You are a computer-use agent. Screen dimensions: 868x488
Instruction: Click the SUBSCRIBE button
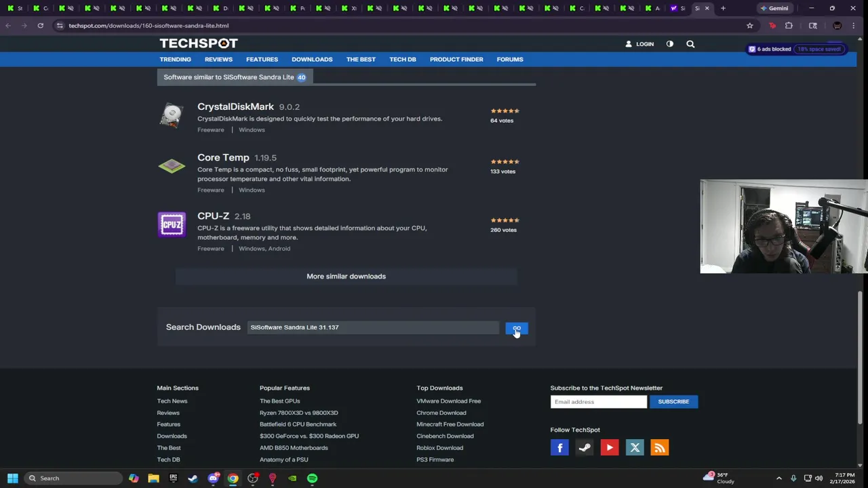673,402
